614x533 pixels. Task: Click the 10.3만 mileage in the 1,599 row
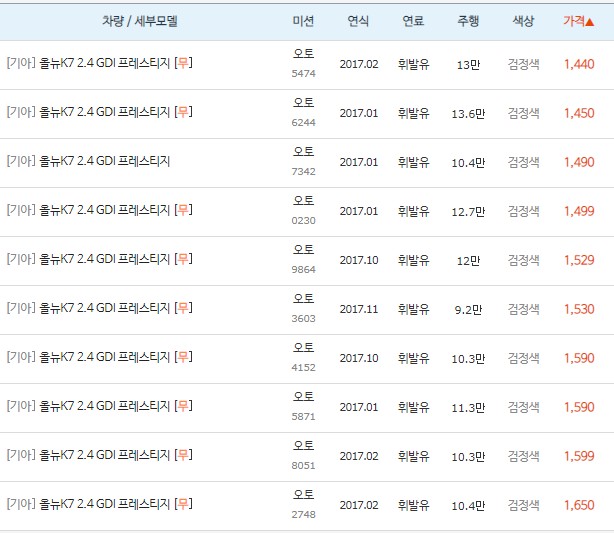pyautogui.click(x=468, y=456)
